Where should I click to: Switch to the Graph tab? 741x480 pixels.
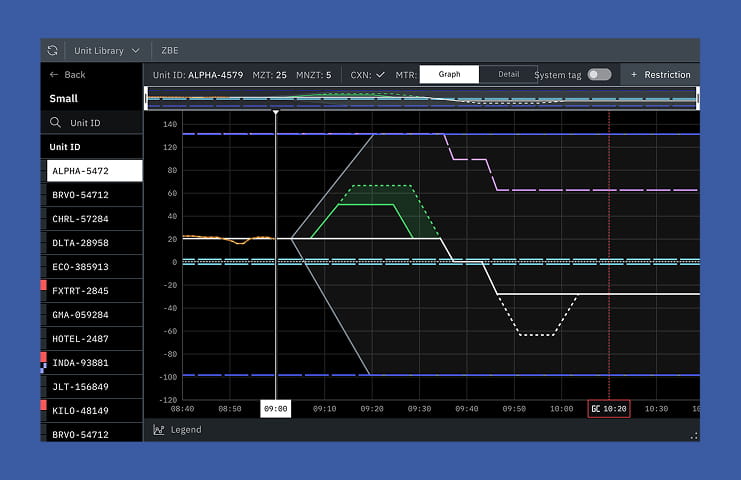point(449,74)
